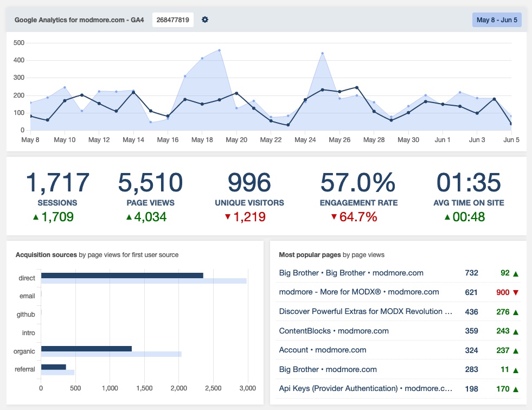Click the 01:35 average time value
The image size is (532, 410).
pyautogui.click(x=469, y=183)
